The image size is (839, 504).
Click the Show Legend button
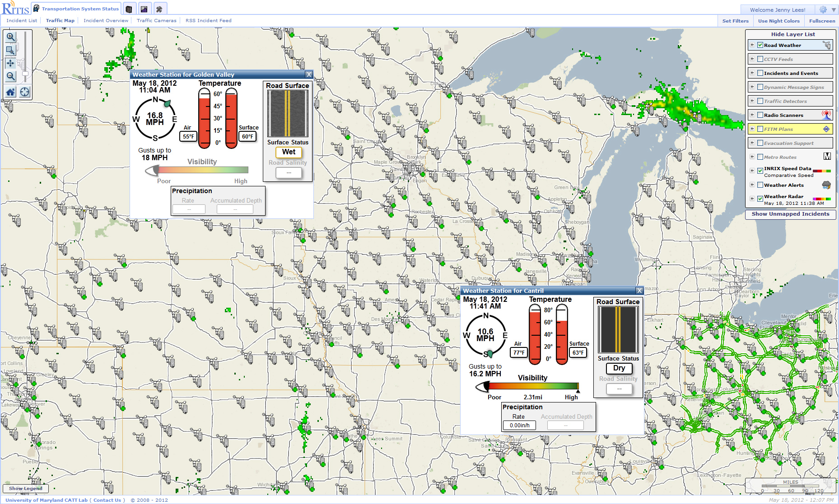(26, 489)
